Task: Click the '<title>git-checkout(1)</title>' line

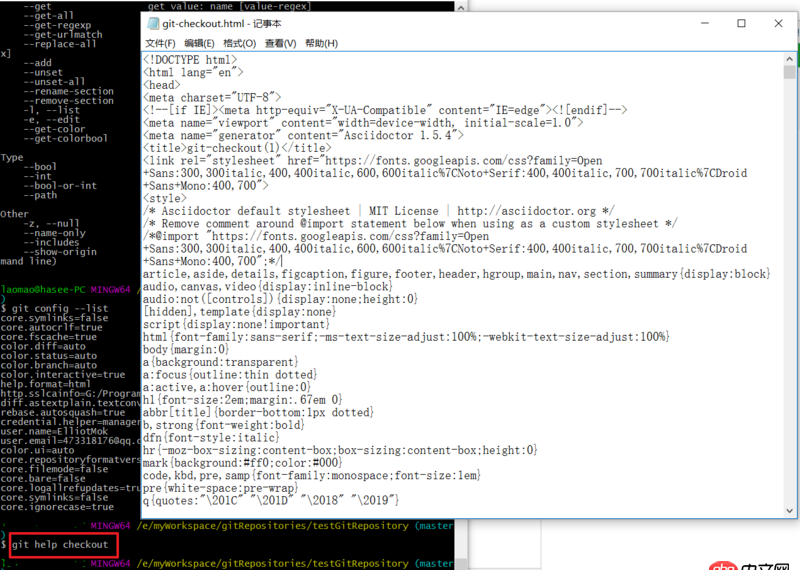Action: (237, 148)
